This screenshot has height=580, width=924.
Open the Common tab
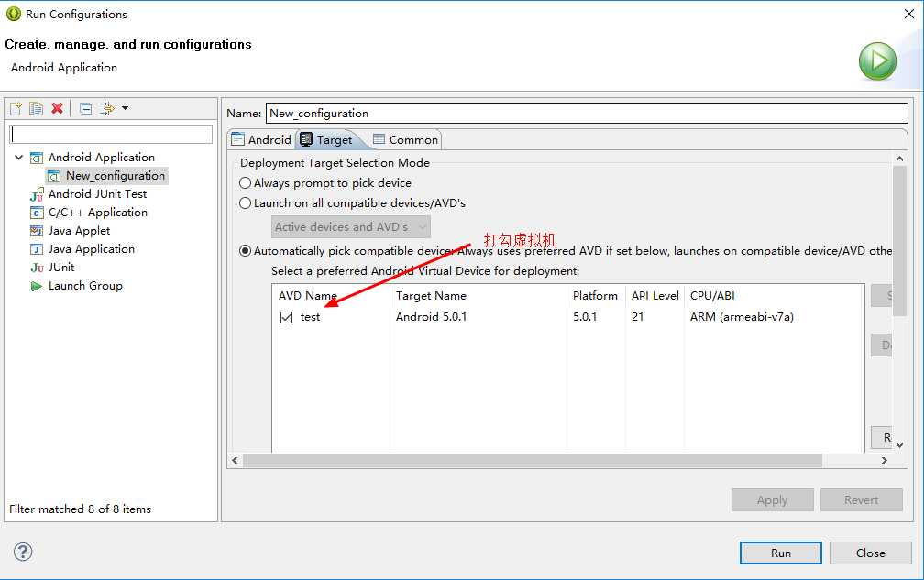pos(405,140)
